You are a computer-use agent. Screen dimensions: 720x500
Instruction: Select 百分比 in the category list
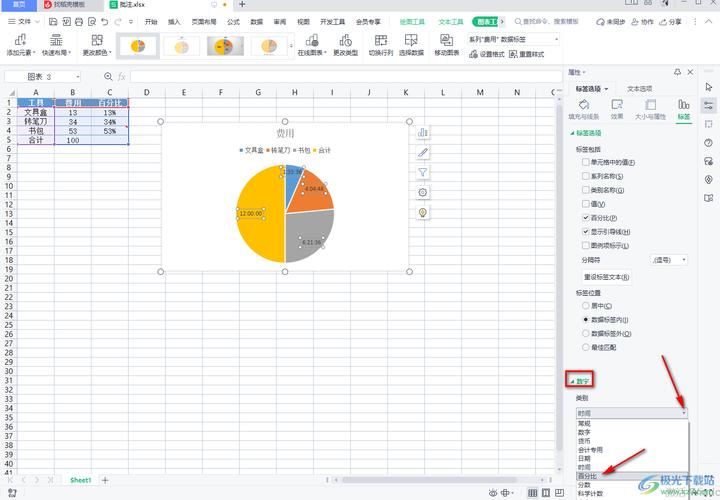click(633, 476)
